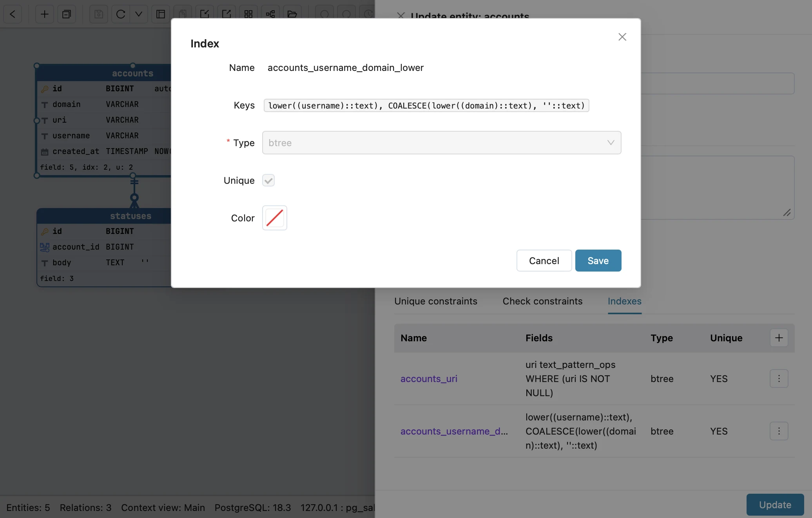Image resolution: width=812 pixels, height=518 pixels.
Task: Open the index Type dropdown showing btree
Action: [442, 143]
